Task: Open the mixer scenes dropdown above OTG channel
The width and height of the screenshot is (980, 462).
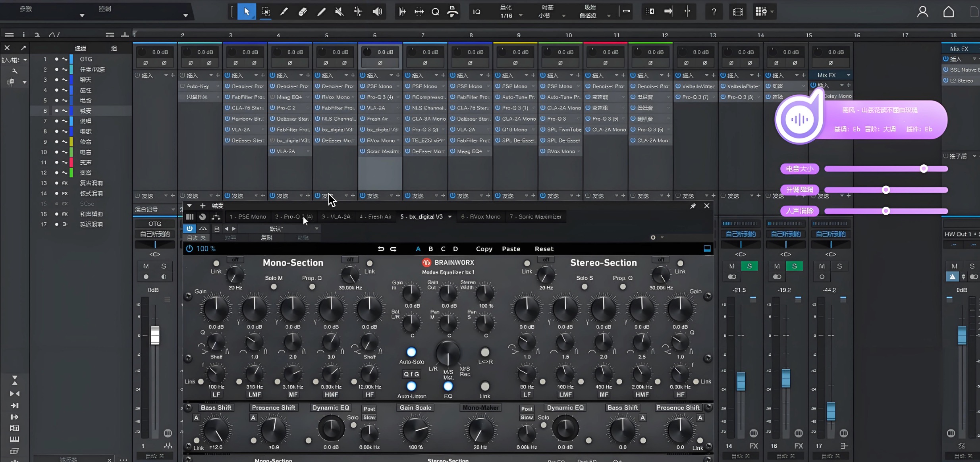Action: [173, 209]
